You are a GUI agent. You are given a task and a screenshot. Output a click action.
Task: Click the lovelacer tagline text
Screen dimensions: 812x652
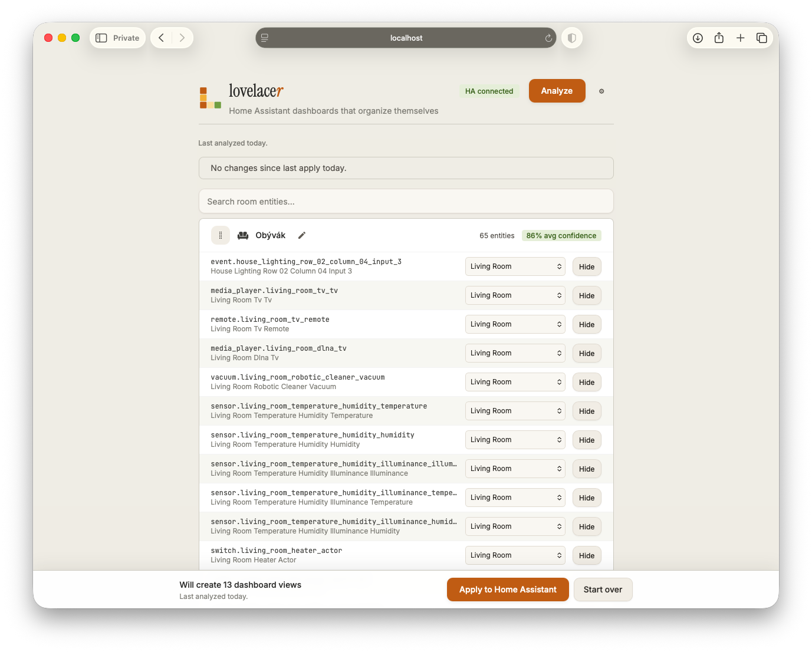pos(334,111)
